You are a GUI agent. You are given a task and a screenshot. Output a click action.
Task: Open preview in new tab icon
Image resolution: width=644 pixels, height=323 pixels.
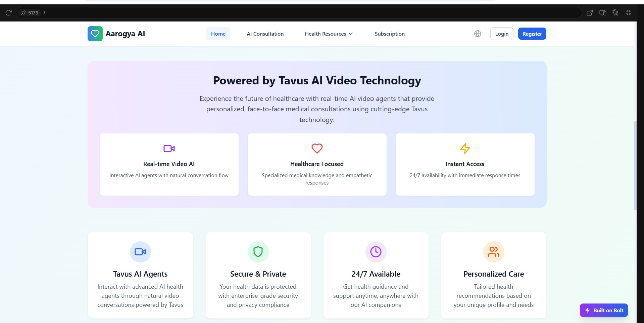point(590,13)
